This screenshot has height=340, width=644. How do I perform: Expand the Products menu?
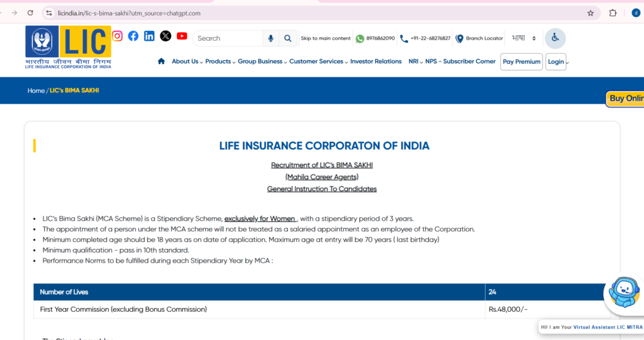[220, 61]
